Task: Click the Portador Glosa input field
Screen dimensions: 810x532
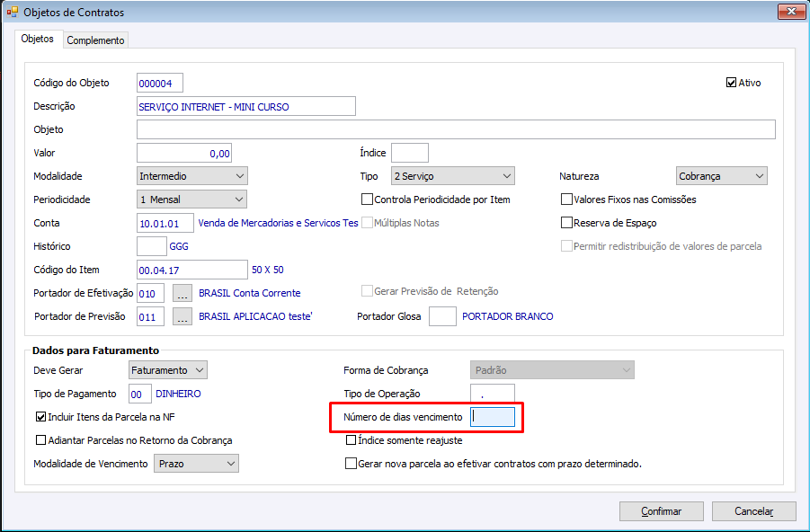Action: tap(442, 316)
